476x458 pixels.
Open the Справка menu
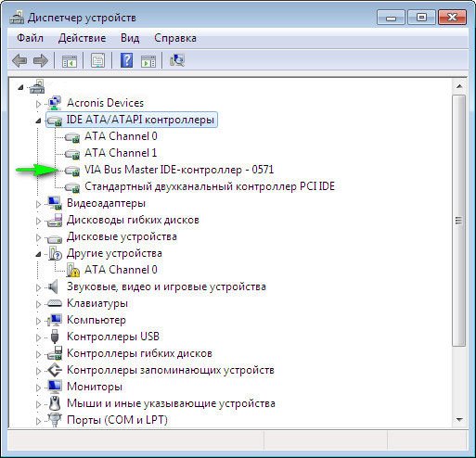point(175,38)
